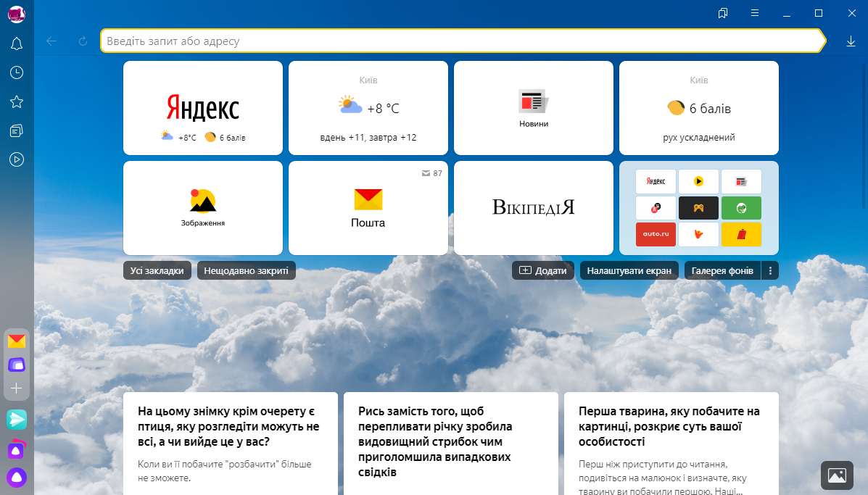The width and height of the screenshot is (868, 495).
Task: Open auto.ru icon in folder tile
Action: pyautogui.click(x=656, y=234)
